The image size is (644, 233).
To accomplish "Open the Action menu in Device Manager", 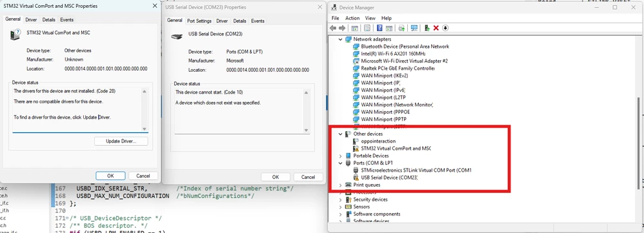I will [x=352, y=18].
